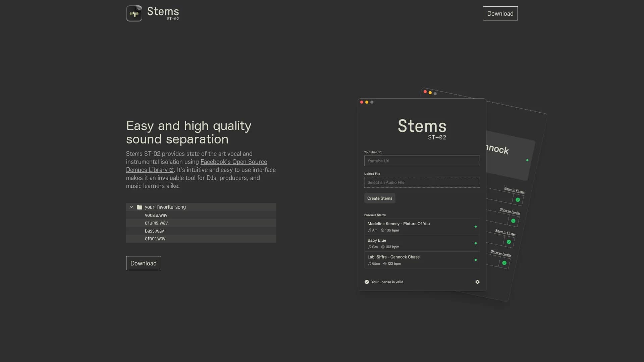
Task: Click green status dot on Baby Blue row
Action: 476,243
